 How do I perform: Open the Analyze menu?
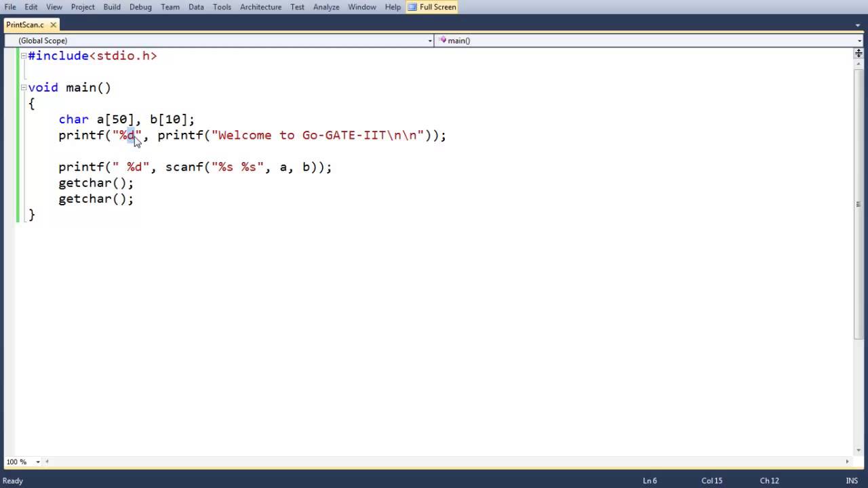326,7
